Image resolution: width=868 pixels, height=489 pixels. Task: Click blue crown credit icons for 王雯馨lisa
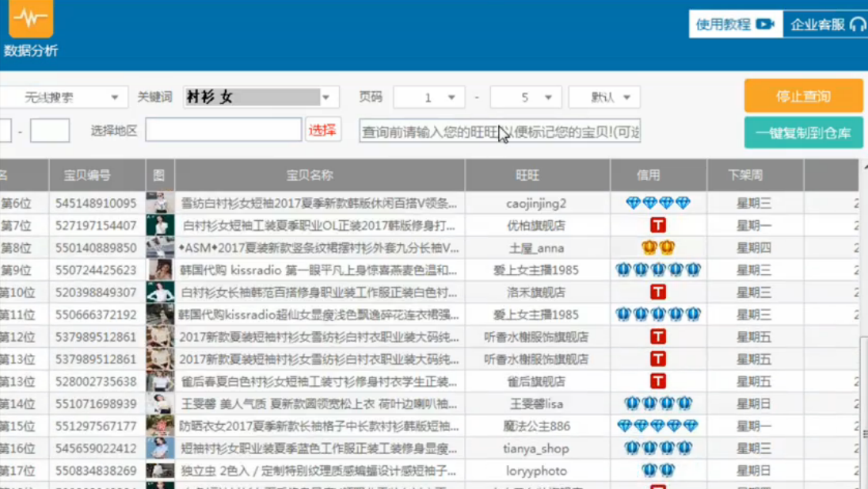coord(657,403)
